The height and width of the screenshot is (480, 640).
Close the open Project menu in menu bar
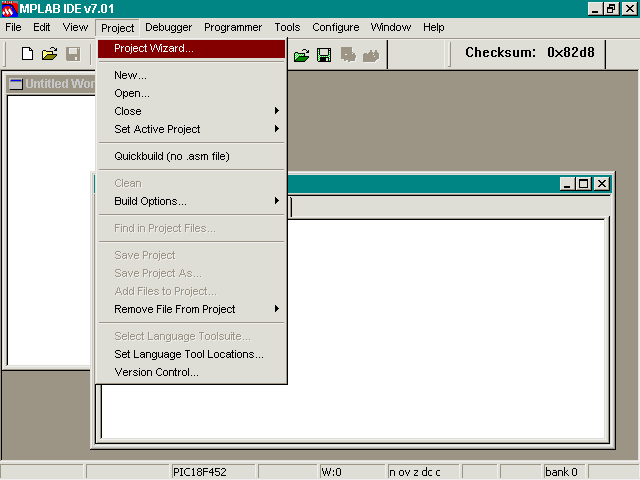click(118, 28)
